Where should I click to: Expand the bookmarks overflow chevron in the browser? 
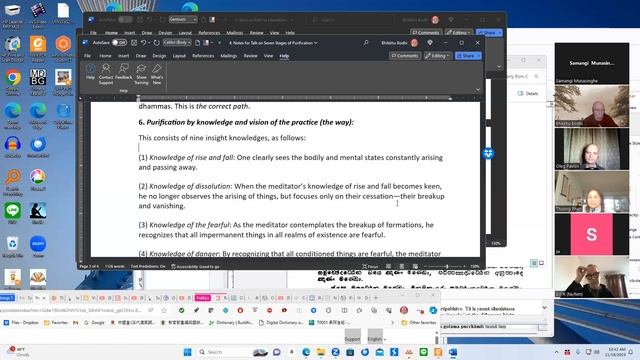[392, 322]
